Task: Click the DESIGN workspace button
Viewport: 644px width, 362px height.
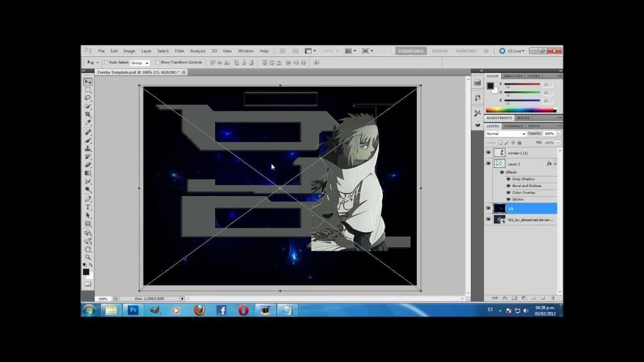Action: [440, 51]
